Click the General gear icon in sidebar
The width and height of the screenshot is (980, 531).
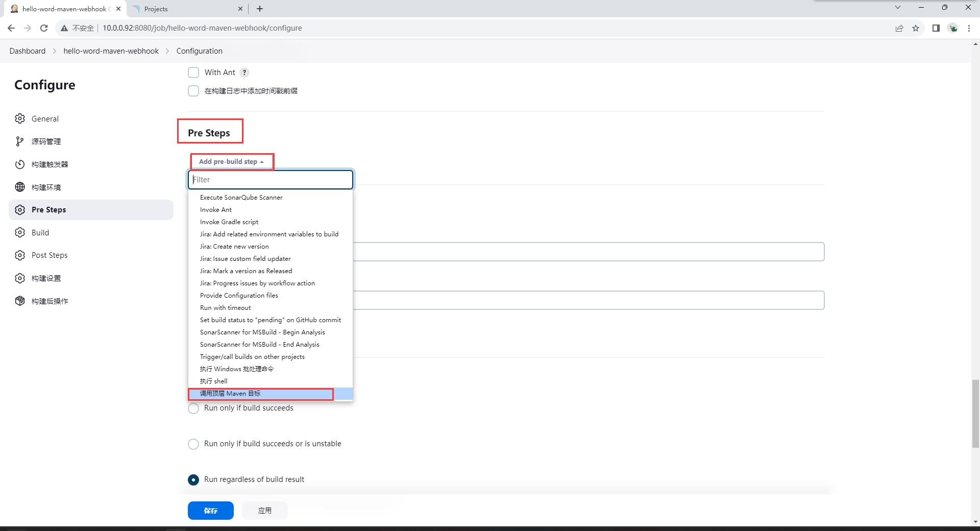20,118
